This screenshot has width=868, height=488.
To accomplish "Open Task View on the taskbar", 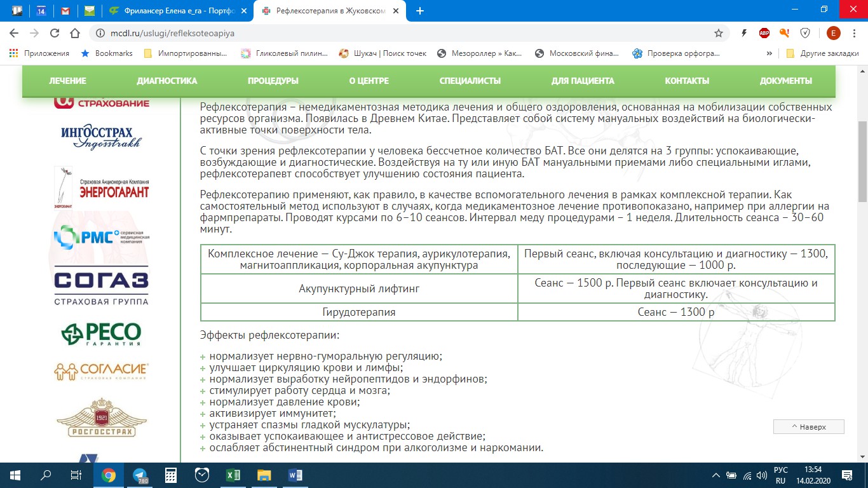I will 76,475.
